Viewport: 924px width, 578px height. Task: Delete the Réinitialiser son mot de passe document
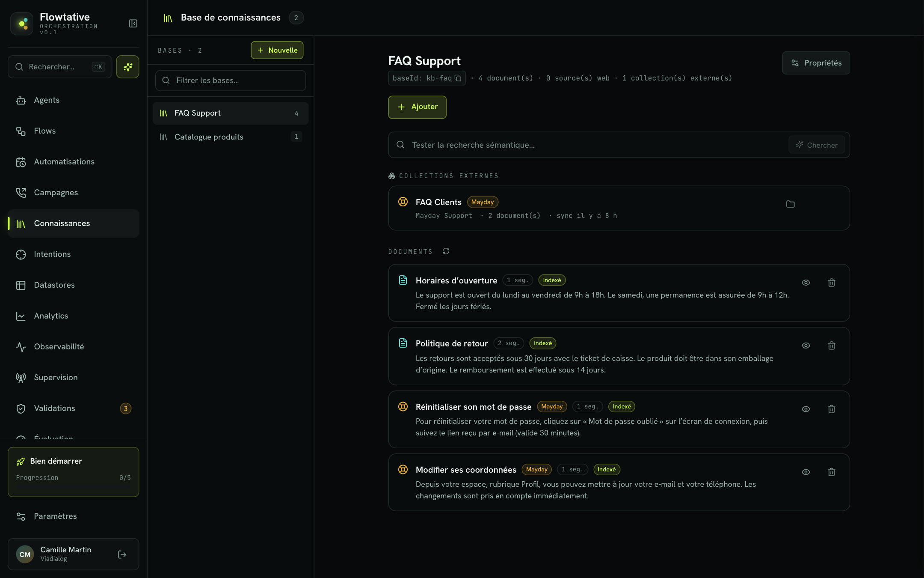[831, 409]
